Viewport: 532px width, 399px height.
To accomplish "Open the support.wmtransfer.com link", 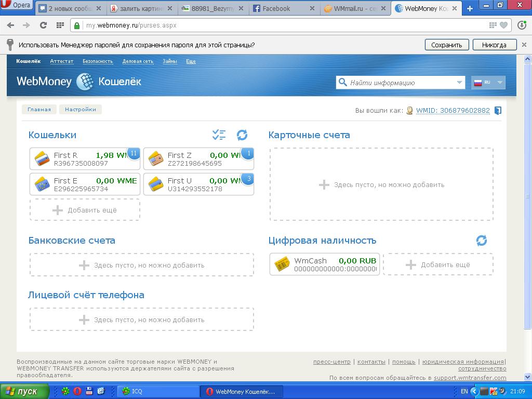I will click(470, 378).
